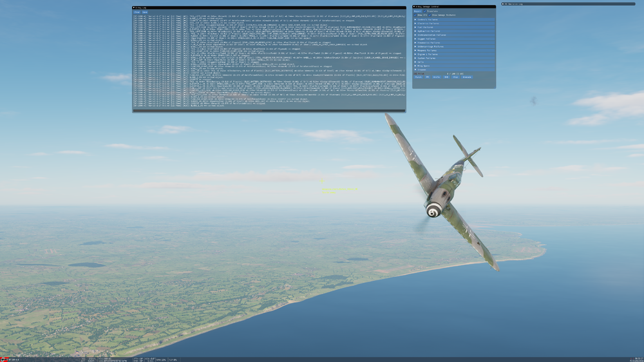This screenshot has width=644, height=362.
Task: Collapse the X-Ray Log window triangle
Action: [133, 7]
